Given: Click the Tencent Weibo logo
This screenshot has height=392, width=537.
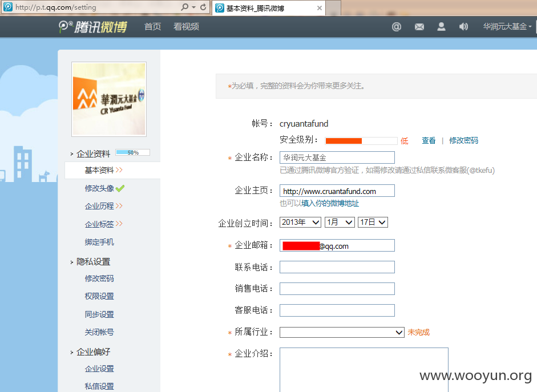Looking at the screenshot, I should [x=93, y=27].
